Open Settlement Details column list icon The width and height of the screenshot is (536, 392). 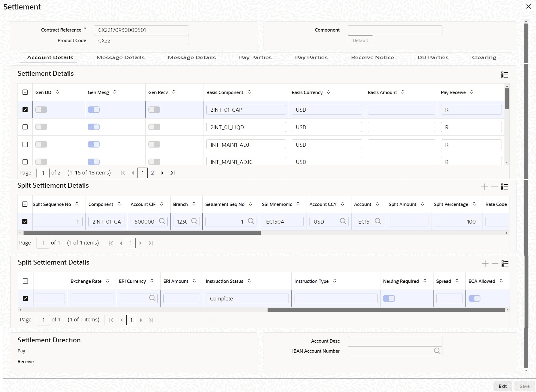(504, 75)
